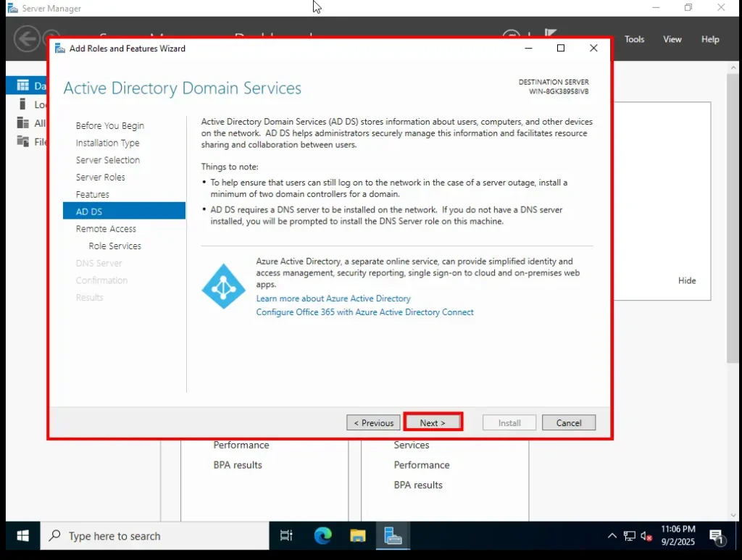Click Hide in Server Manager welcome tile
The height and width of the screenshot is (560, 742).
tap(687, 280)
